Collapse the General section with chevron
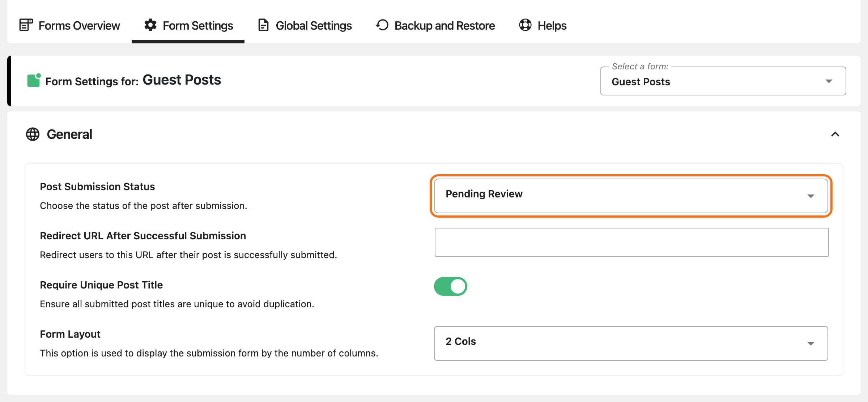Screen dimensions: 868x402 coord(835,134)
